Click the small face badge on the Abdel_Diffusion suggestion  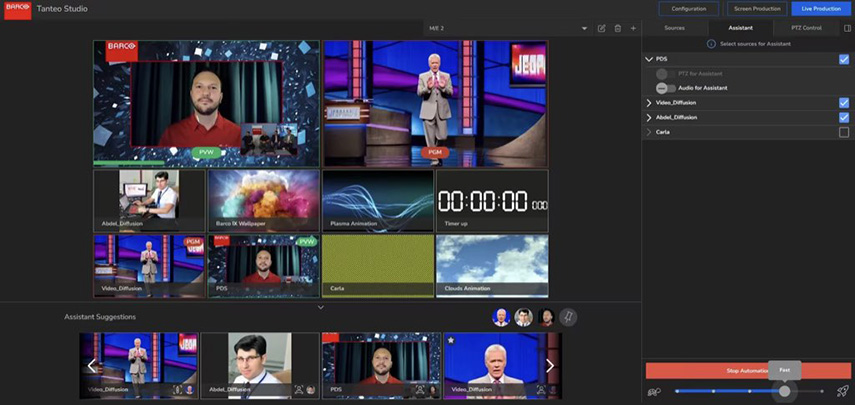pyautogui.click(x=311, y=389)
